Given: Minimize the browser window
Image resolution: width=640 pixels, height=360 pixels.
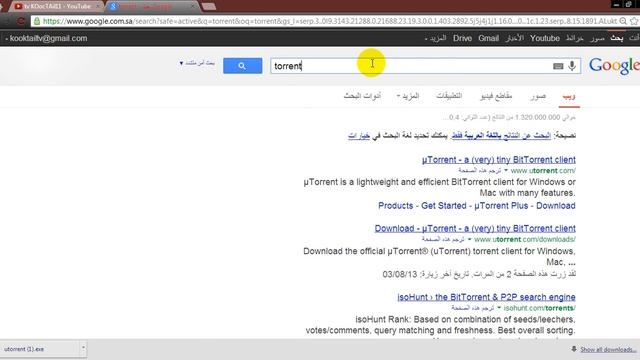Looking at the screenshot, I should (x=616, y=4).
